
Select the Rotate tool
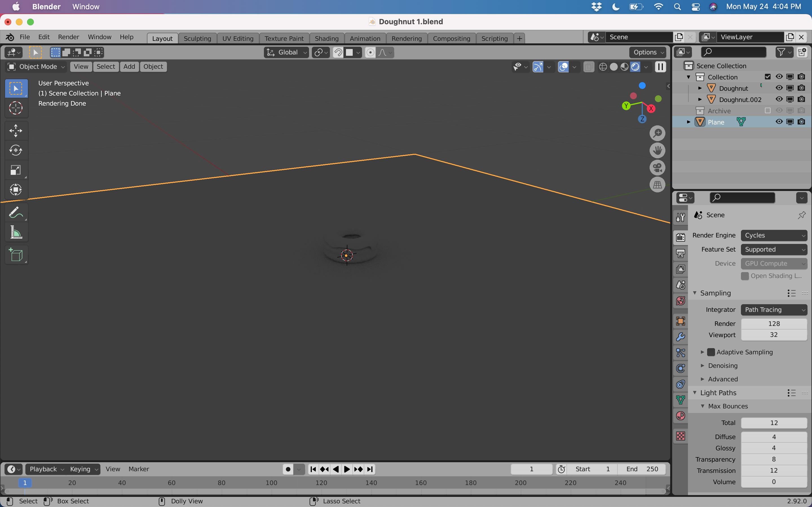pos(16,150)
